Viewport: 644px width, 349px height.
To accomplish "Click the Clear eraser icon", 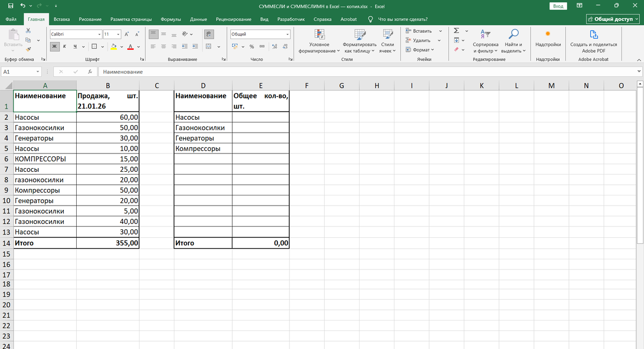I will click(x=456, y=49).
